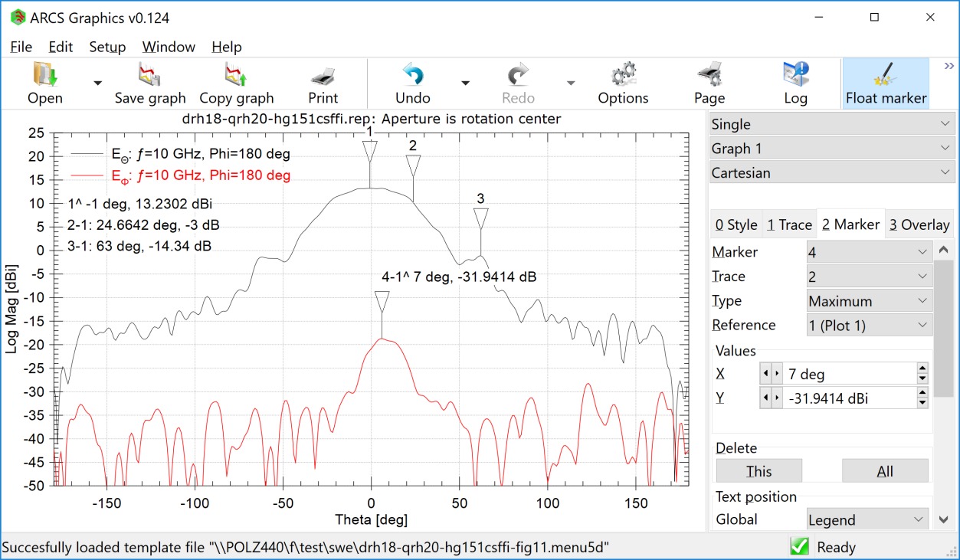Open the Options gear icon
This screenshot has height=560, width=960.
tap(623, 76)
